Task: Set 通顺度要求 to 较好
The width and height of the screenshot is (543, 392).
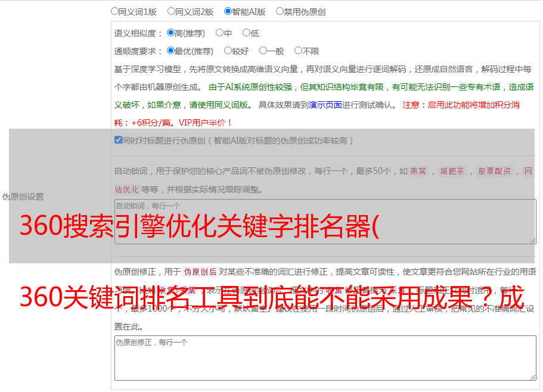Action: click(228, 51)
